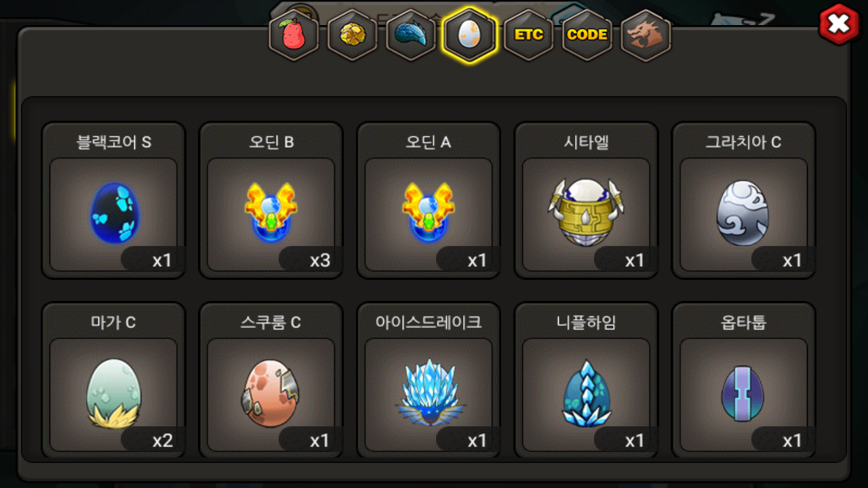Screen dimensions: 868x488
Task: Click the x2 count on 마가 C
Action: point(162,441)
